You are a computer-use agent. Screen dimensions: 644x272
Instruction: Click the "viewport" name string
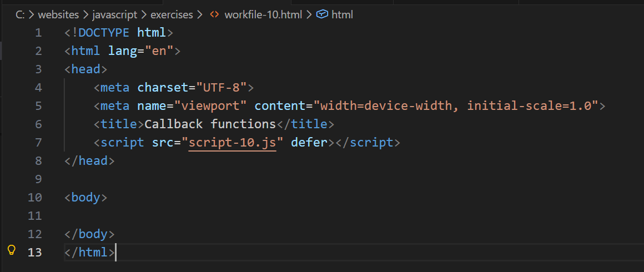(210, 106)
